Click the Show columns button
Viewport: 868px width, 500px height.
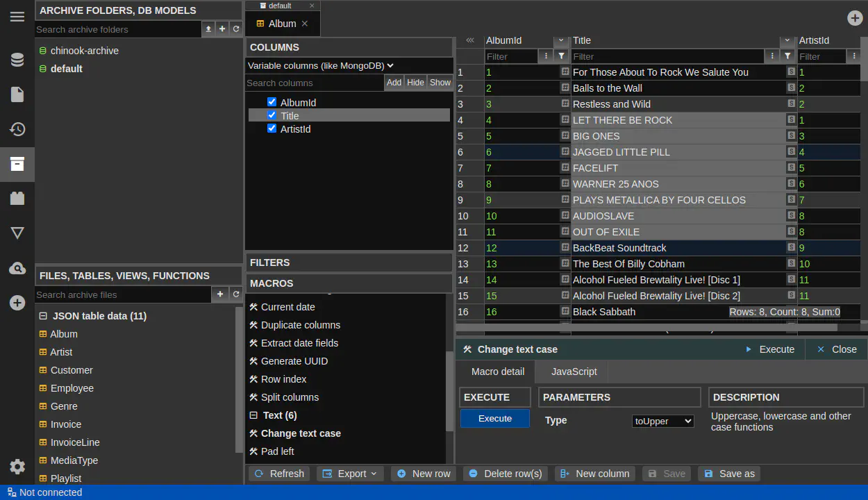click(440, 83)
